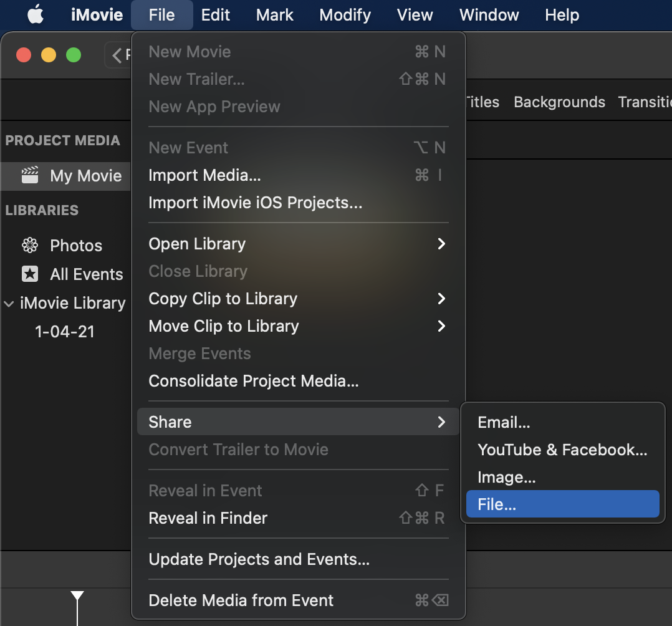Open the Apple menu
This screenshot has height=626, width=672.
click(x=36, y=14)
